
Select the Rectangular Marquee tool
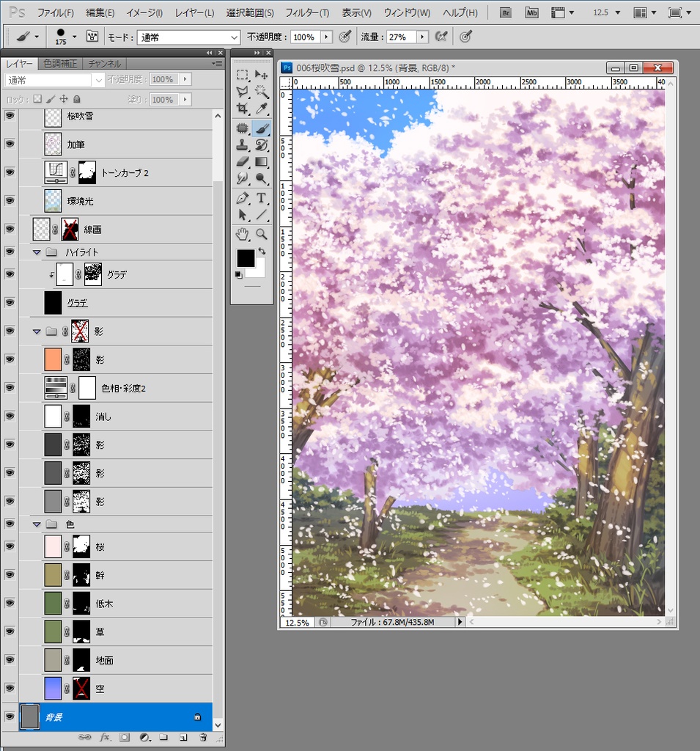[243, 75]
